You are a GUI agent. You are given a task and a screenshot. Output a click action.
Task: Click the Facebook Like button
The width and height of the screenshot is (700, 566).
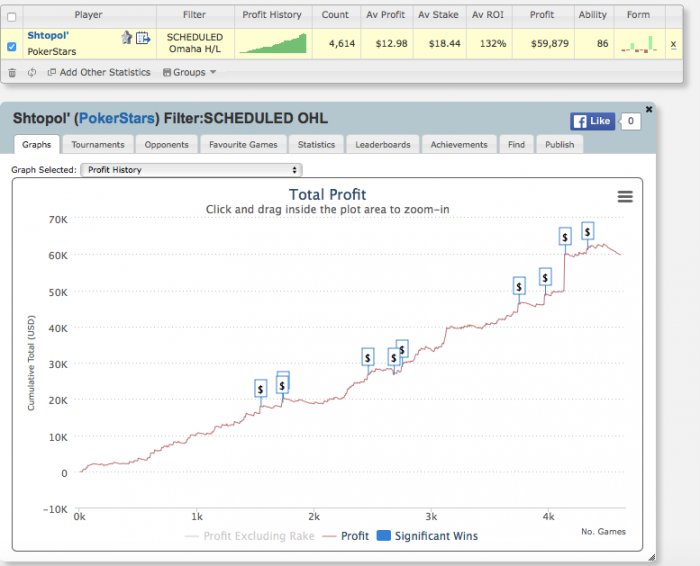pyautogui.click(x=592, y=121)
